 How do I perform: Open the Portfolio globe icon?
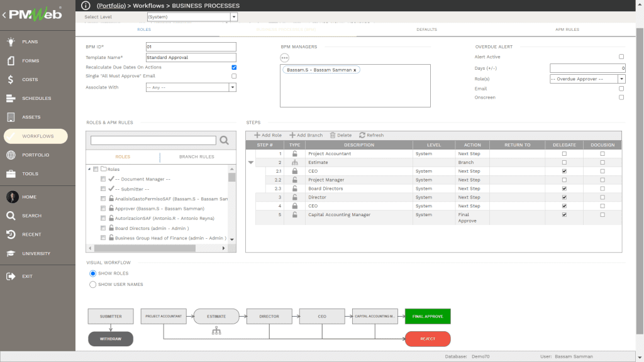tap(11, 155)
